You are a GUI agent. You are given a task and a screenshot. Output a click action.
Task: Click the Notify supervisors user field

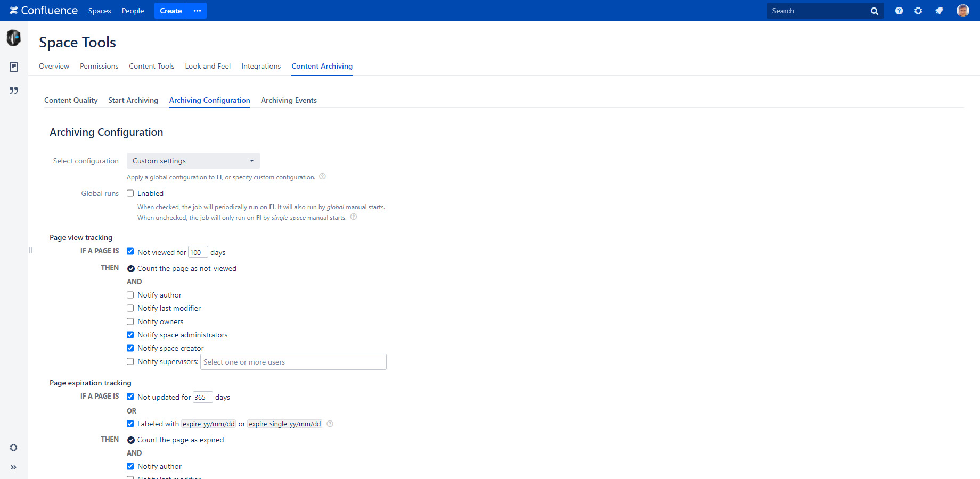click(x=293, y=362)
